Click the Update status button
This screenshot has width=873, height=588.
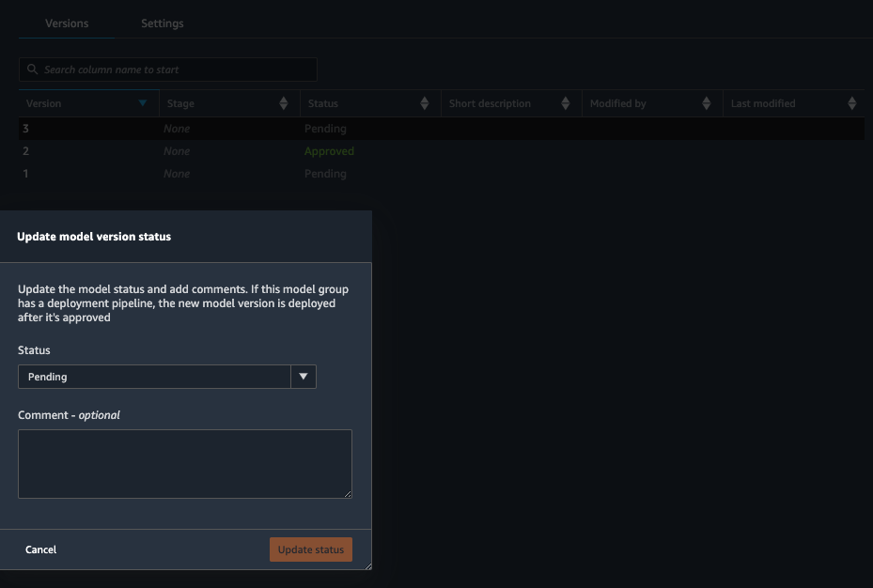pos(311,549)
